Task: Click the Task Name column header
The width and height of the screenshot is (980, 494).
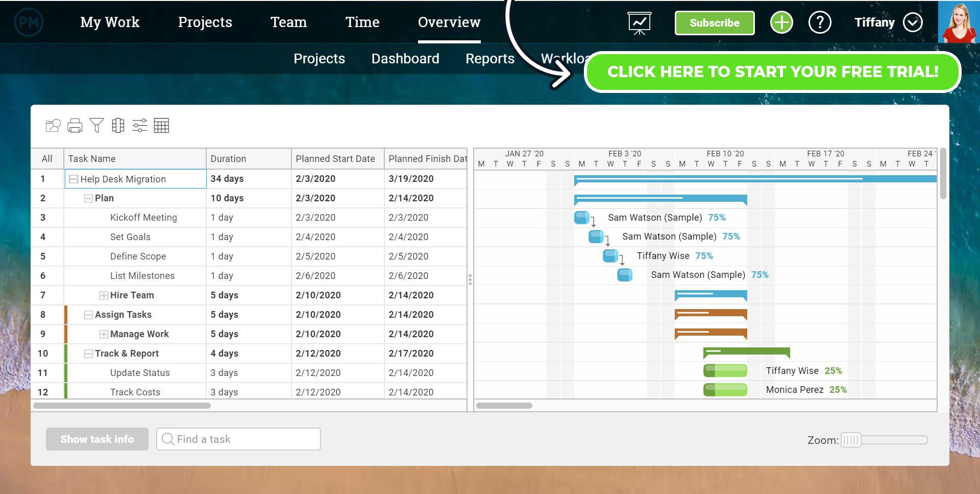Action: 135,159
